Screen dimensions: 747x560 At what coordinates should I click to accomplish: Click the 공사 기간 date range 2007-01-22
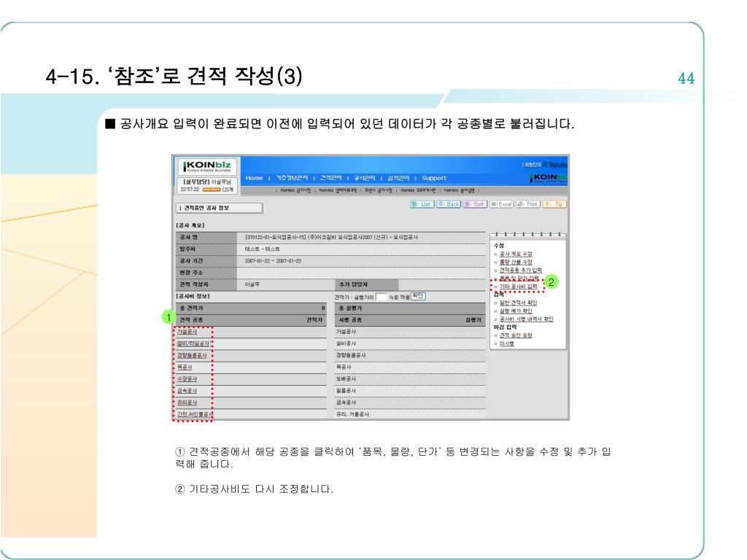[x=273, y=261]
